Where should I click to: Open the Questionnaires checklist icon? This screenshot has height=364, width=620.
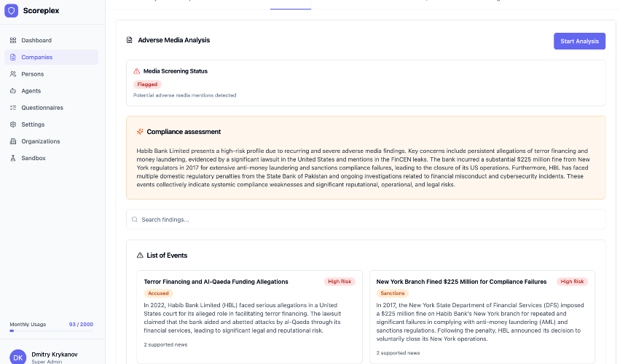(x=13, y=108)
